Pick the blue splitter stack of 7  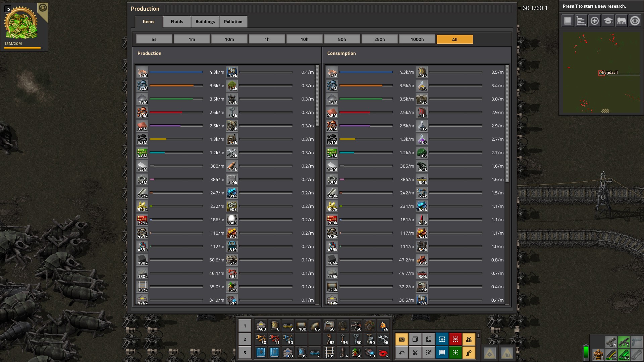tap(315, 353)
